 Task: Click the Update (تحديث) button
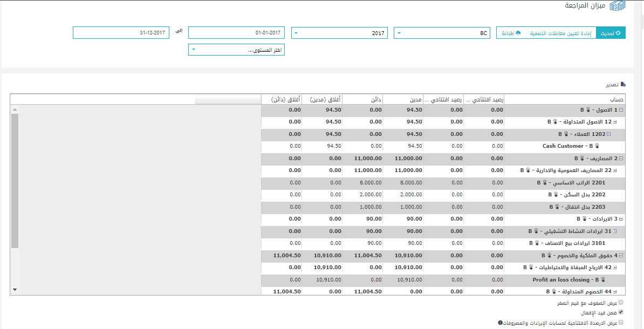[611, 33]
